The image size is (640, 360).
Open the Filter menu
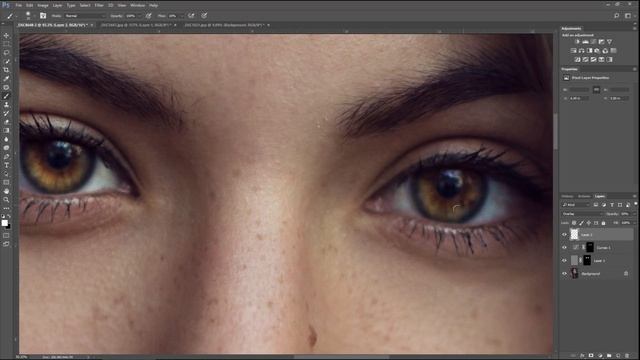tap(99, 5)
